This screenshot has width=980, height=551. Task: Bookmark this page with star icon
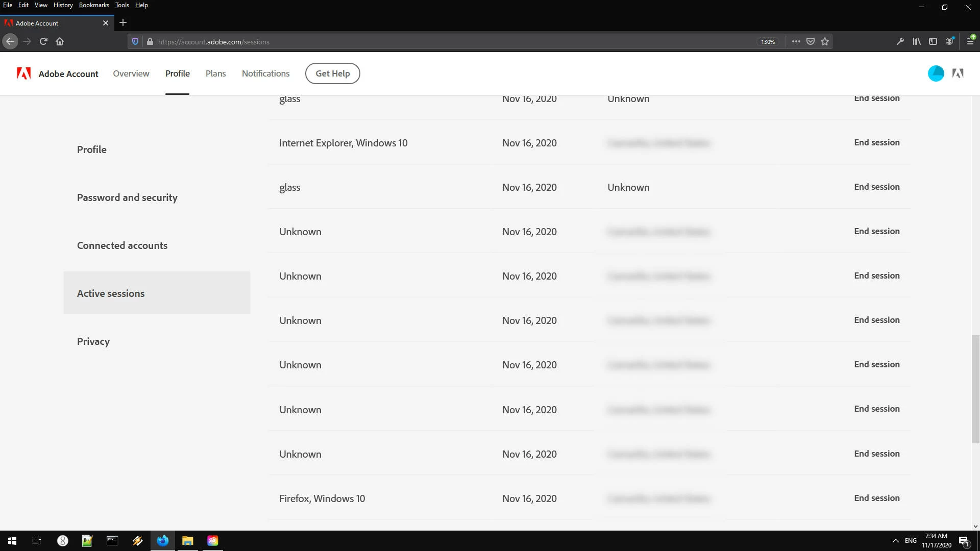coord(825,42)
